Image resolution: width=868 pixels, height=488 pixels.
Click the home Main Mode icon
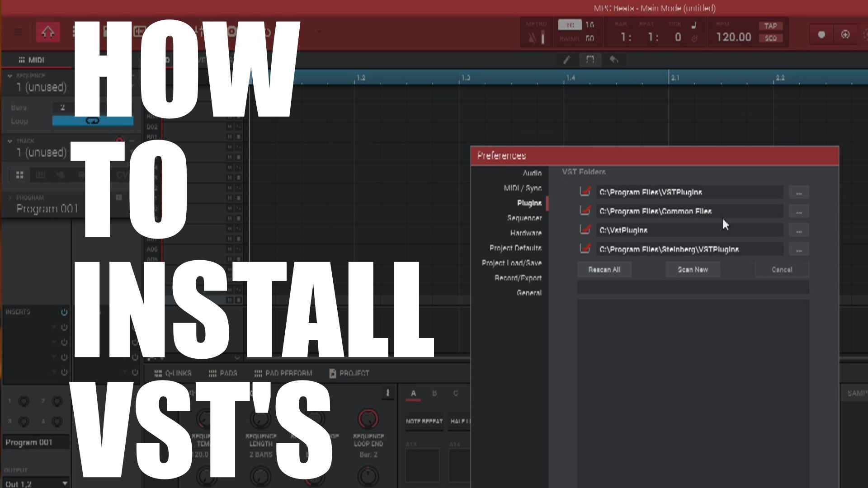tap(47, 32)
